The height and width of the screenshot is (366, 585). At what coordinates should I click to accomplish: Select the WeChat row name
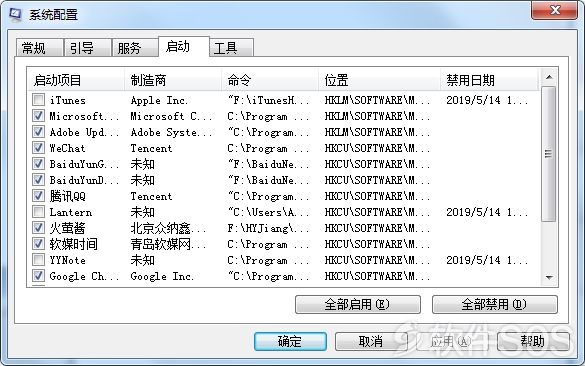point(68,148)
